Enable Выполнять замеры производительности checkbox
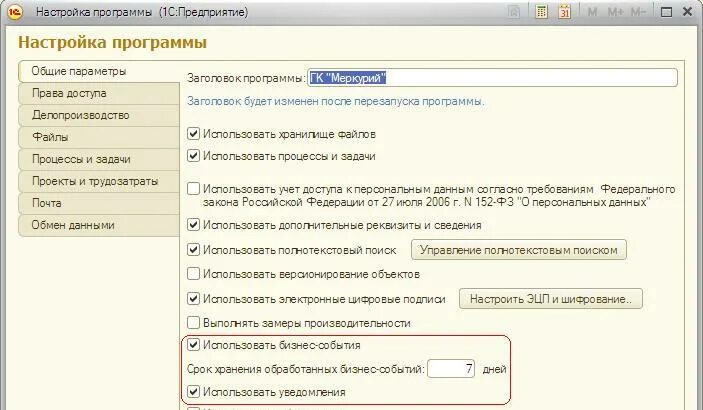 (x=193, y=323)
